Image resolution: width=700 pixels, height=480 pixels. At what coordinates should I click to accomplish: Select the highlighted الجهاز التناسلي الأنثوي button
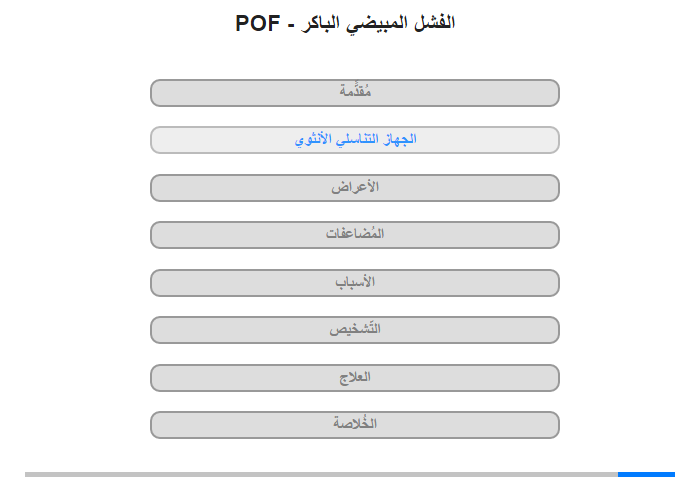click(354, 140)
